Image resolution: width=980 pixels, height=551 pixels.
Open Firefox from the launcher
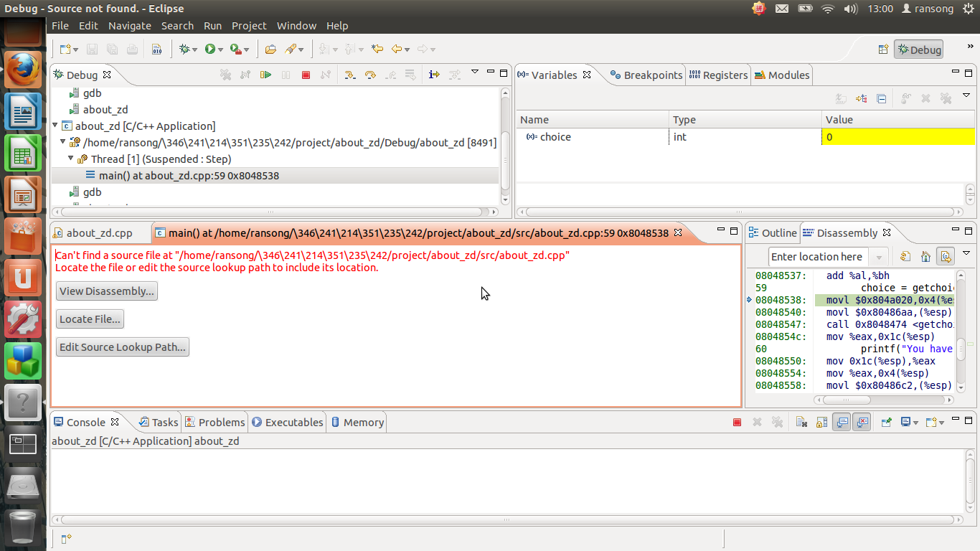tap(23, 69)
